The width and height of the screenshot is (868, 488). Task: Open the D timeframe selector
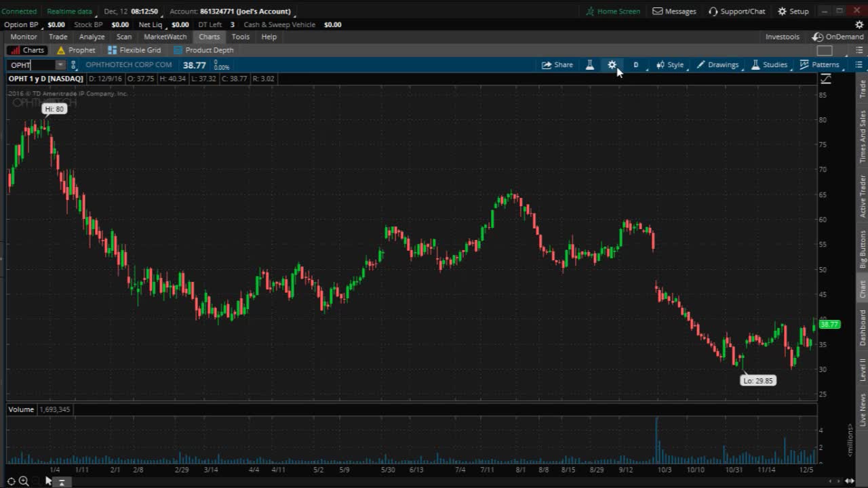636,65
